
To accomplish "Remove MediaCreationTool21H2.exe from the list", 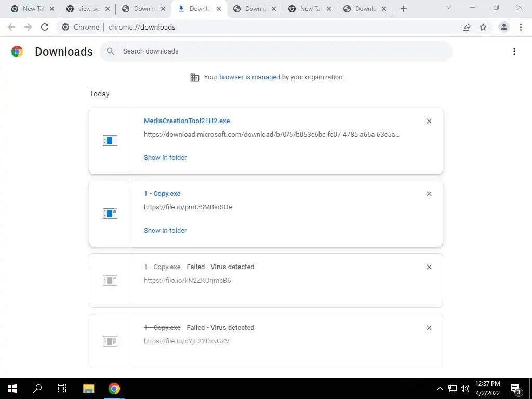I will click(x=429, y=121).
